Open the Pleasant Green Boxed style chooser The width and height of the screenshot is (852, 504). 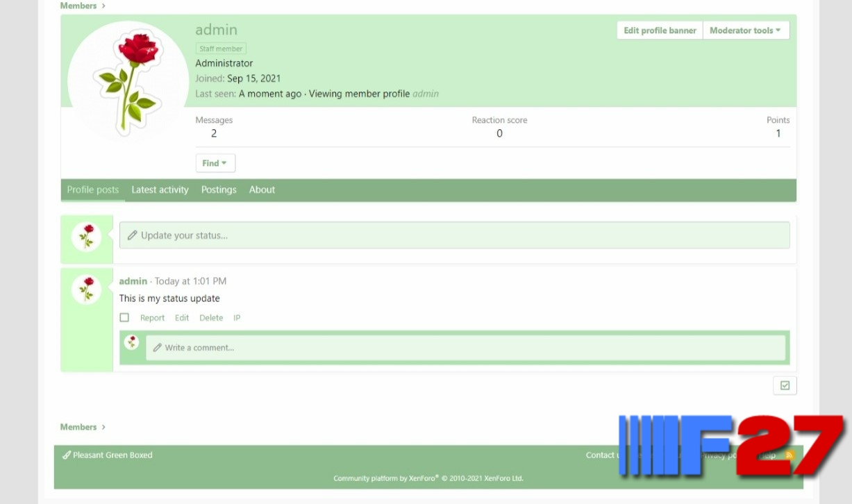click(108, 455)
